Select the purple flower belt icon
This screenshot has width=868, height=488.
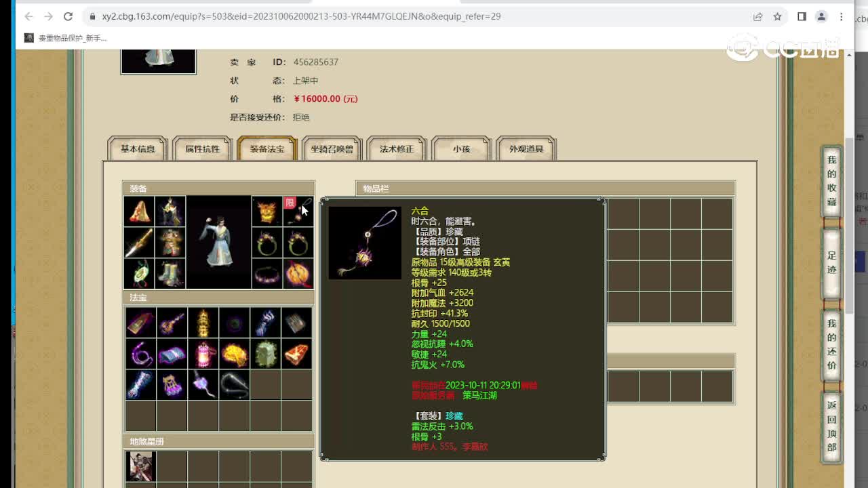[267, 274]
